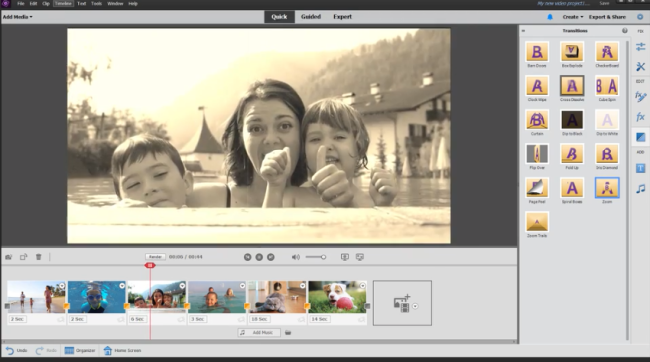The image size is (650, 362).
Task: Pick the Zoom Trails transition
Action: coord(537,222)
